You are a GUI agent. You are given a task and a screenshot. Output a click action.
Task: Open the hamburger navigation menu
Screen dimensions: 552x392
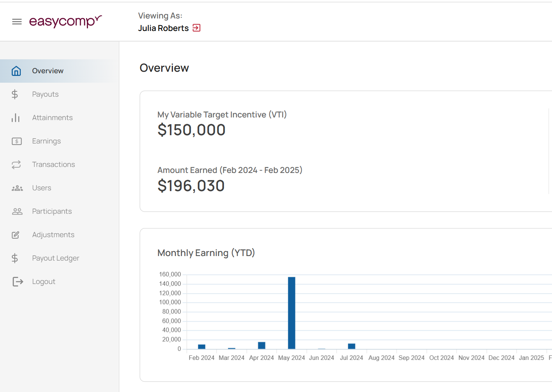(x=17, y=22)
